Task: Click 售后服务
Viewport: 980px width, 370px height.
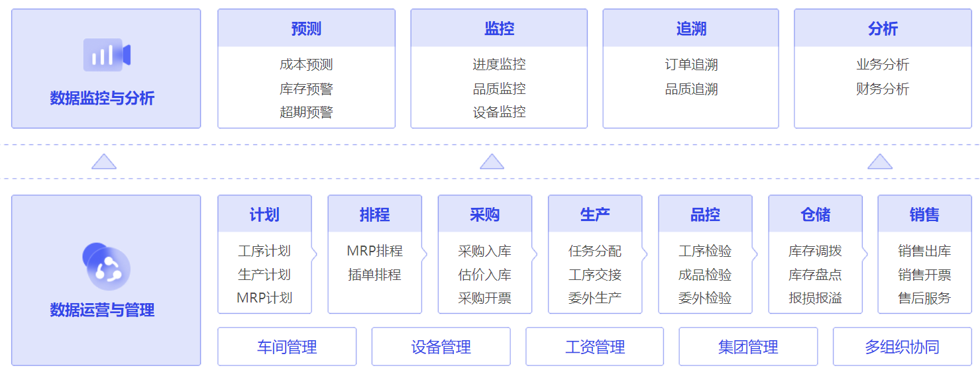Action: pyautogui.click(x=924, y=298)
